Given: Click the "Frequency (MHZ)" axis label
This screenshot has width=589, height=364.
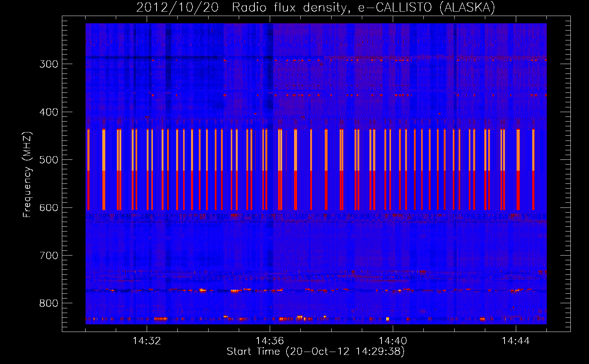Looking at the screenshot, I should 27,175.
